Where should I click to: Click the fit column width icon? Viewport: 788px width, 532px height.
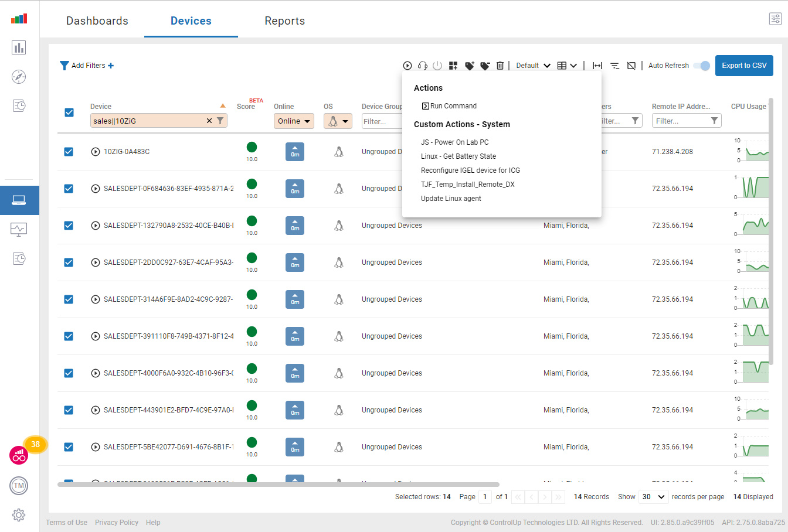click(x=597, y=66)
